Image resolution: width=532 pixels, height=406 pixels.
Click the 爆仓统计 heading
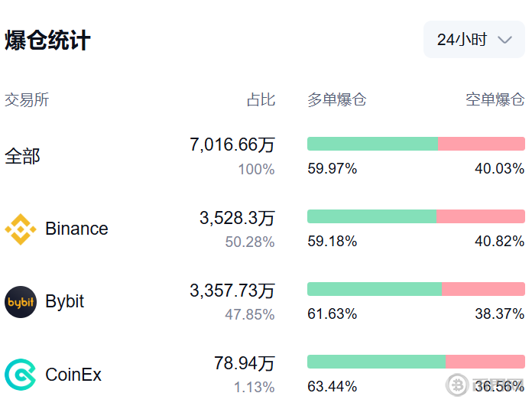point(48,41)
